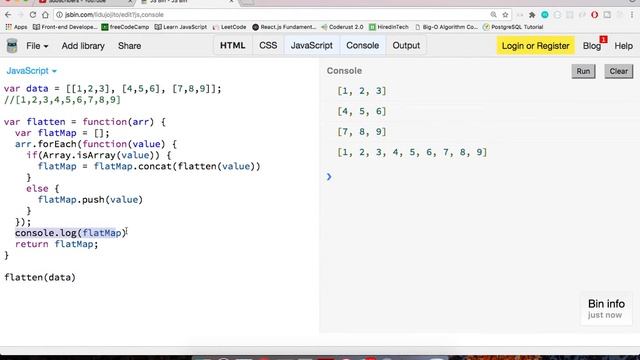Switch to the YouTube subscribers browser tab
Image resolution: width=640 pixels, height=360 pixels.
(86, 2)
